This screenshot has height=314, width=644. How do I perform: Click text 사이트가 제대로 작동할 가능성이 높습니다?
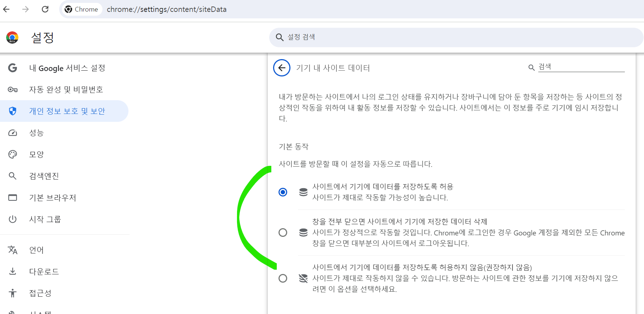point(380,198)
